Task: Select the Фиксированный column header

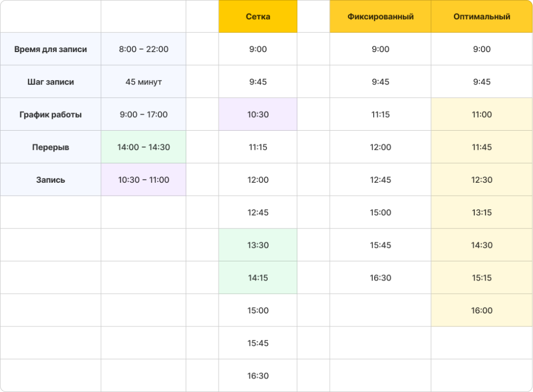Action: (x=380, y=17)
